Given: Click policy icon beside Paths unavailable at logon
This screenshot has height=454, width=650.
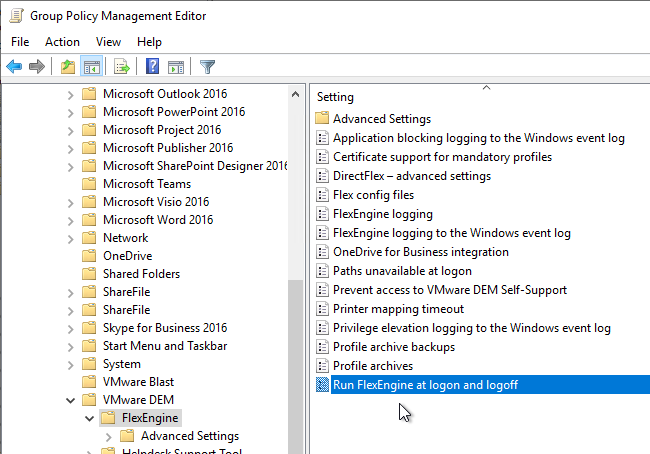Looking at the screenshot, I should point(322,271).
